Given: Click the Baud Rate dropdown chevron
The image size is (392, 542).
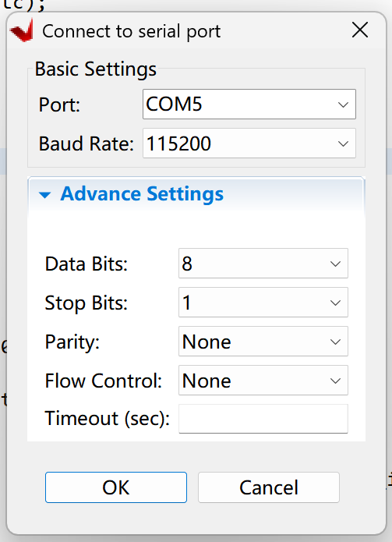Looking at the screenshot, I should click(x=343, y=143).
